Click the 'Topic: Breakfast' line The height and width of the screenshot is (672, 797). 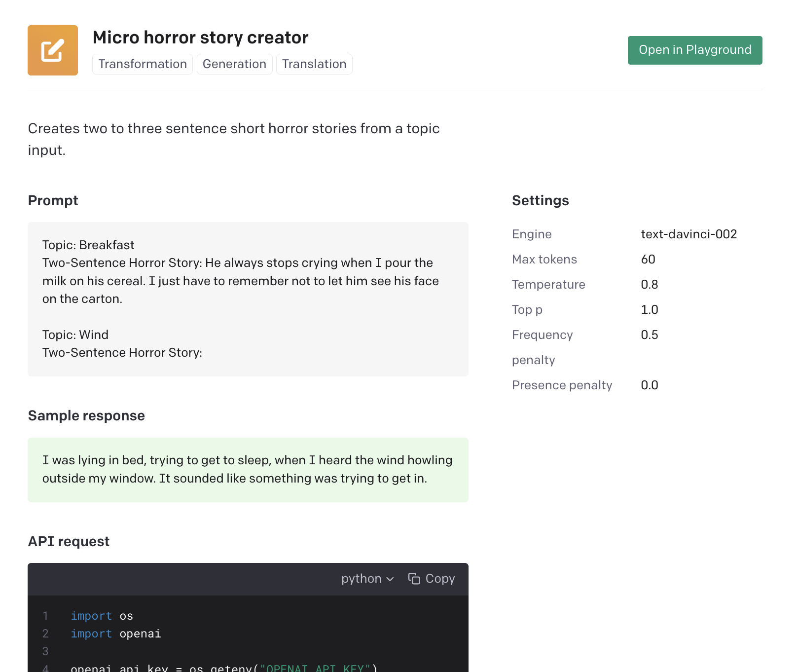coord(88,245)
